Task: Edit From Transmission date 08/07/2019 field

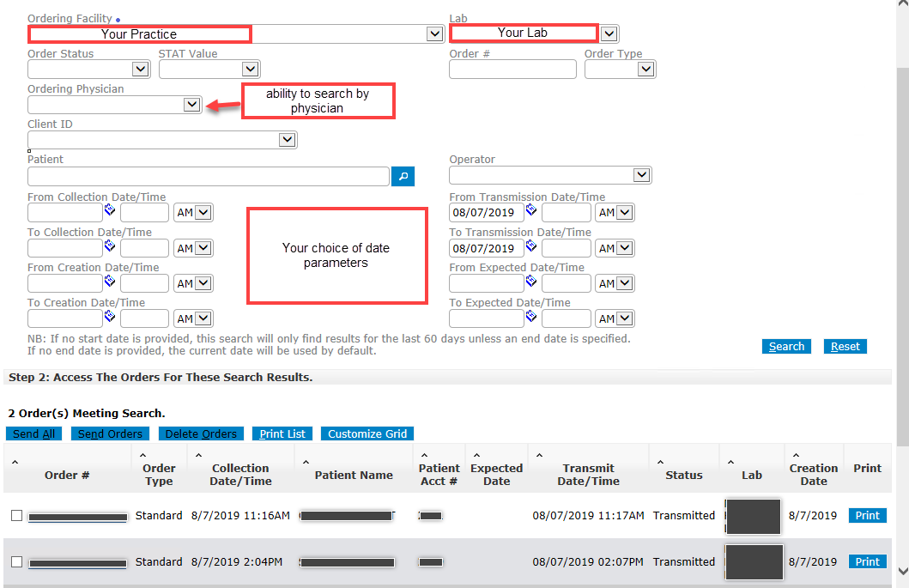Action: pyautogui.click(x=486, y=213)
